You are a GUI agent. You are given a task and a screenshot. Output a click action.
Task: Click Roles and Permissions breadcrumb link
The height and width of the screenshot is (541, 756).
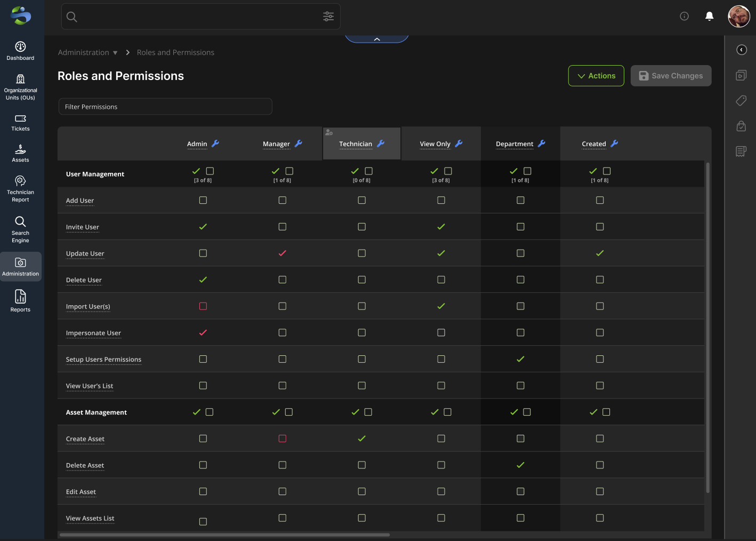click(x=175, y=52)
